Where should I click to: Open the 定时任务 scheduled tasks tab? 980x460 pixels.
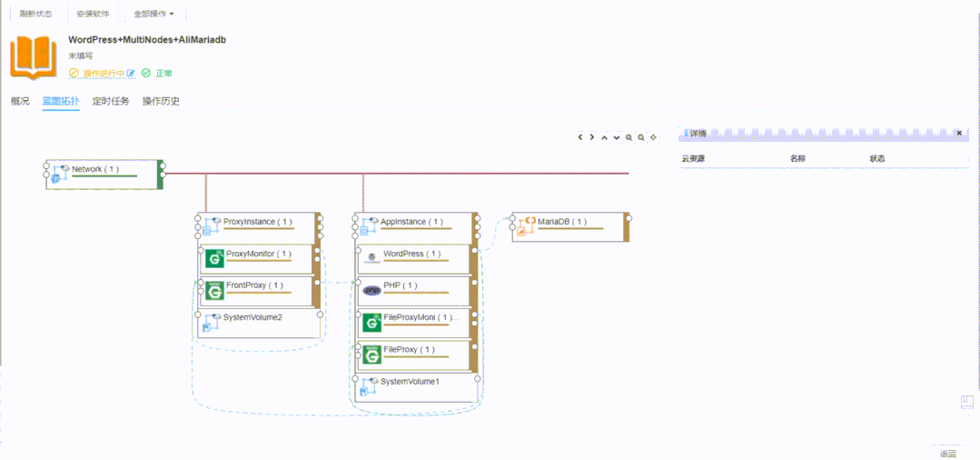tap(111, 101)
